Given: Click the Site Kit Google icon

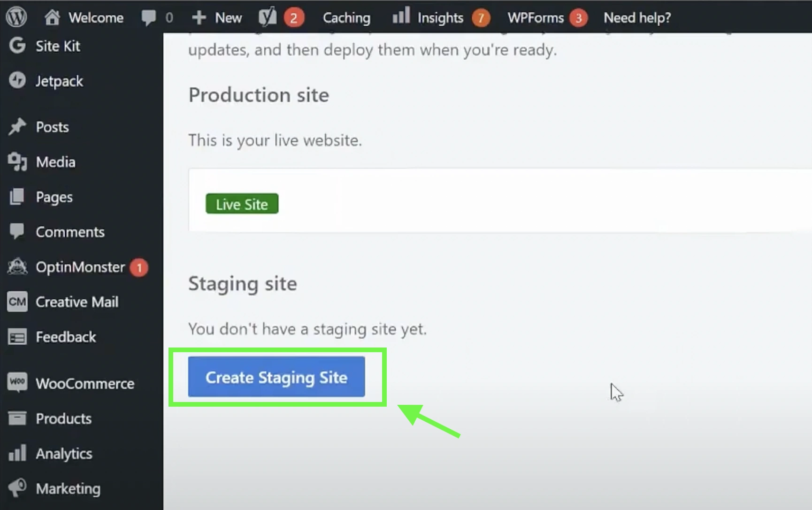Looking at the screenshot, I should [x=17, y=46].
